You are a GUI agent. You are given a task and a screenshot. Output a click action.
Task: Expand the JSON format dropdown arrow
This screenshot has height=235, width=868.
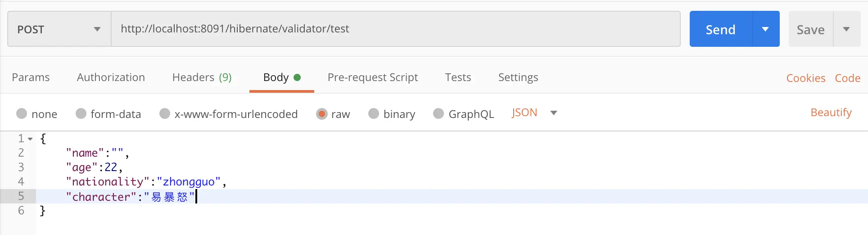(554, 113)
